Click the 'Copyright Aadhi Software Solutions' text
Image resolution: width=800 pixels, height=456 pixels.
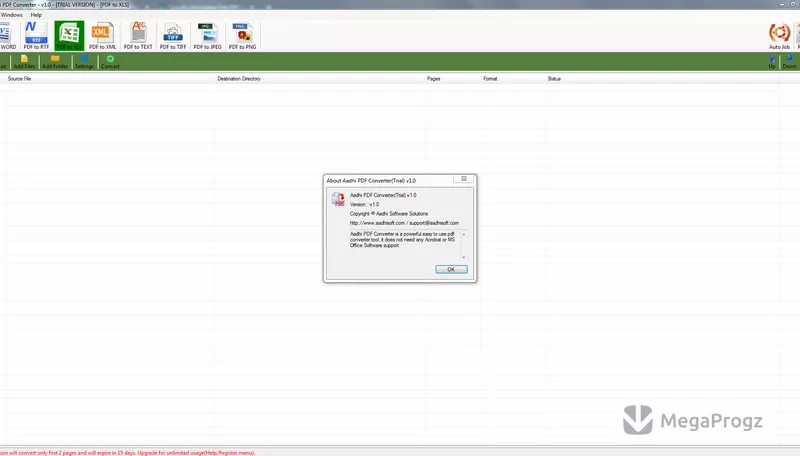[x=389, y=214]
